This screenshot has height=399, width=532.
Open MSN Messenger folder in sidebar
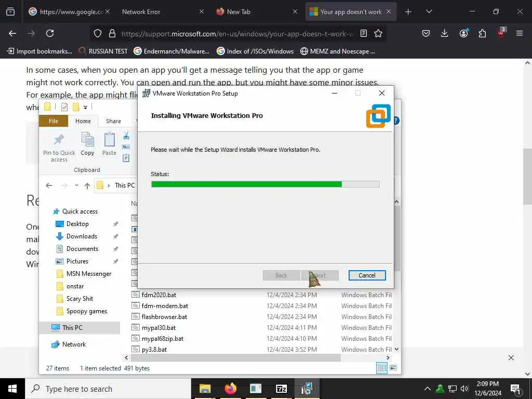tap(88, 274)
